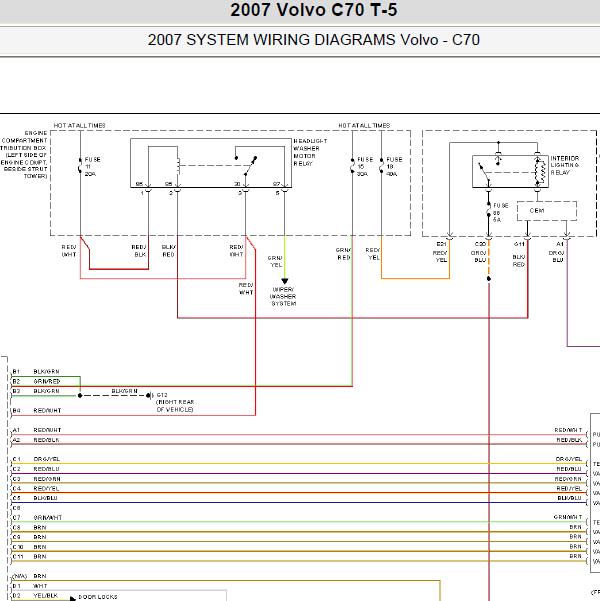
Task: Click the C3 RED/GRN row on left connector
Action: [x=36, y=479]
